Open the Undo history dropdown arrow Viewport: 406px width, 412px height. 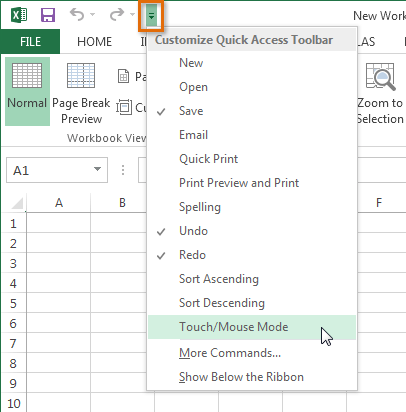point(93,15)
